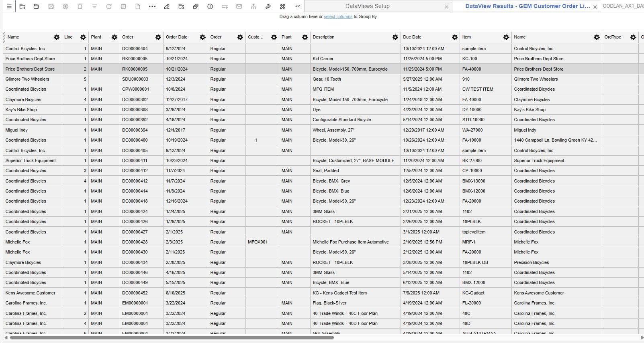Open Due Date column settings gear
The image size is (644, 343).
(454, 37)
